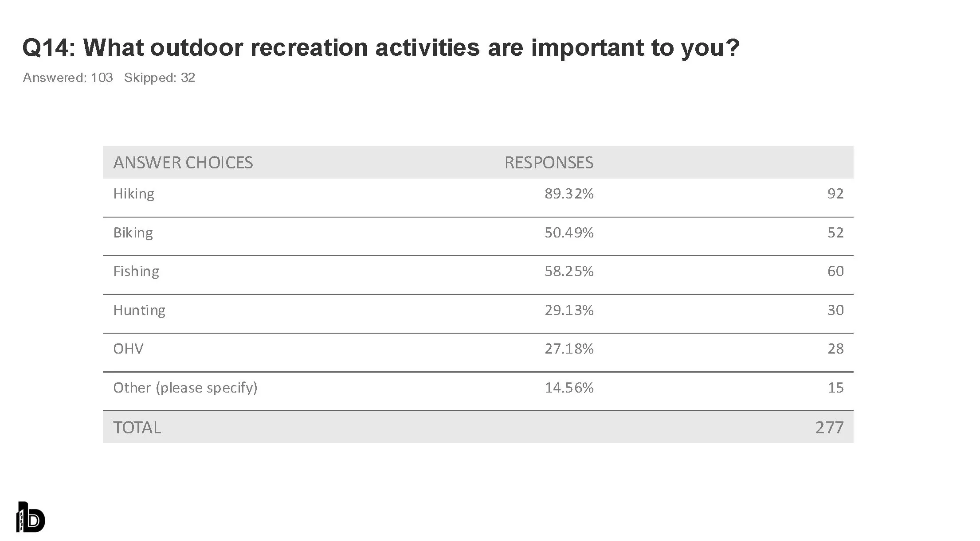
Task: Select the 'Other (please specify)' label
Action: pyautogui.click(x=185, y=388)
